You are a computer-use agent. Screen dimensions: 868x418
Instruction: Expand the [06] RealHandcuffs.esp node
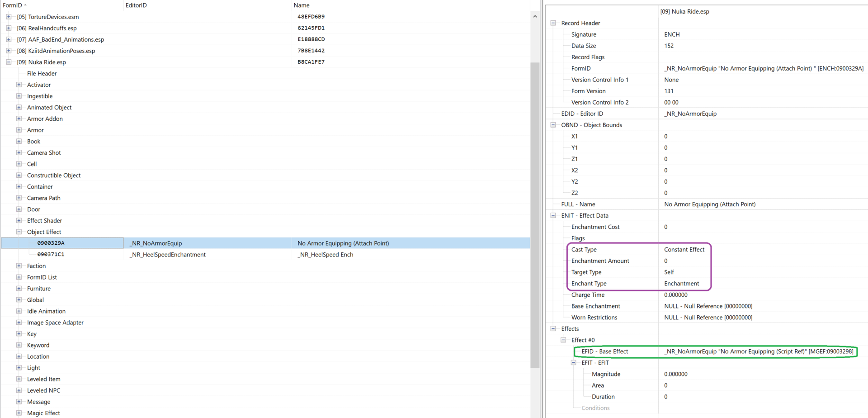[9, 28]
